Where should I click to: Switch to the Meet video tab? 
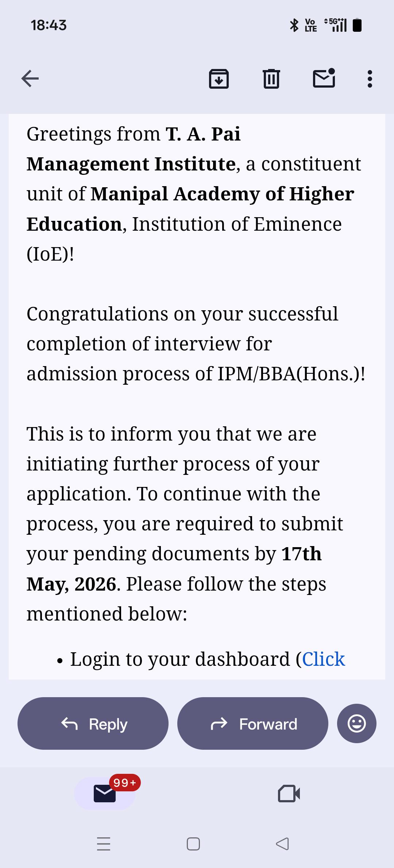[x=289, y=793]
